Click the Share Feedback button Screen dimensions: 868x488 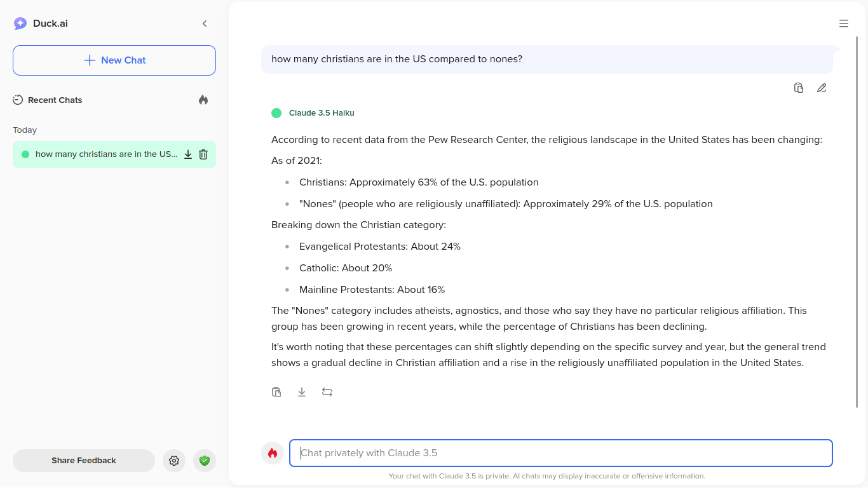point(84,461)
